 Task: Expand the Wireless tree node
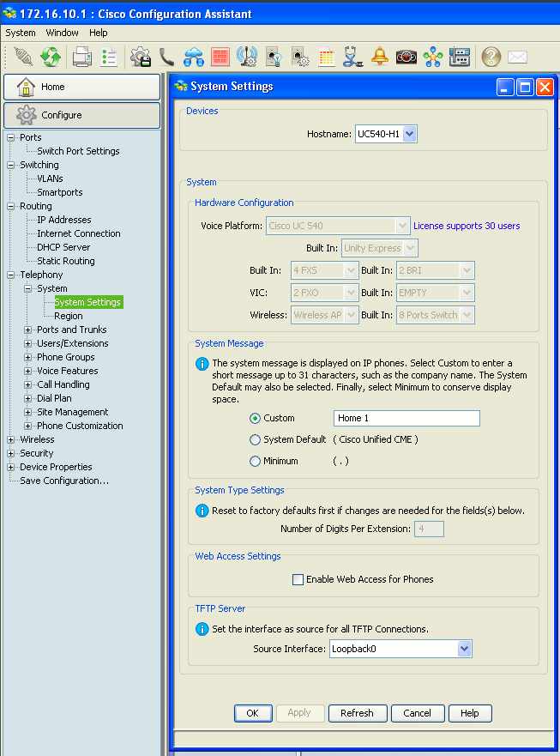point(10,440)
